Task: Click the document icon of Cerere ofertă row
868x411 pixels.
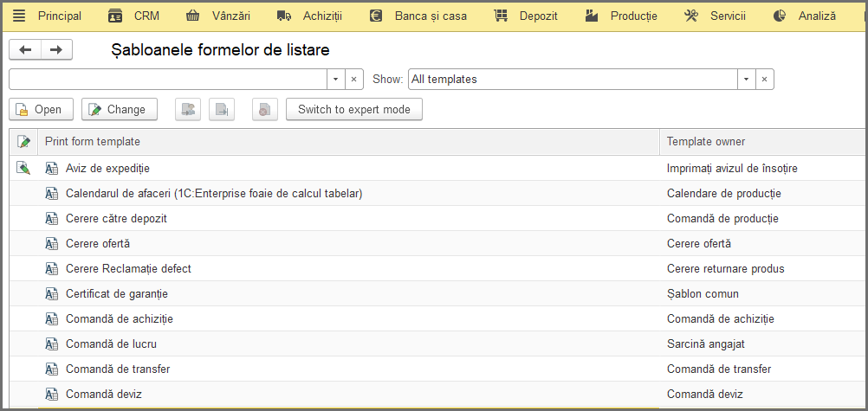Action: (51, 243)
